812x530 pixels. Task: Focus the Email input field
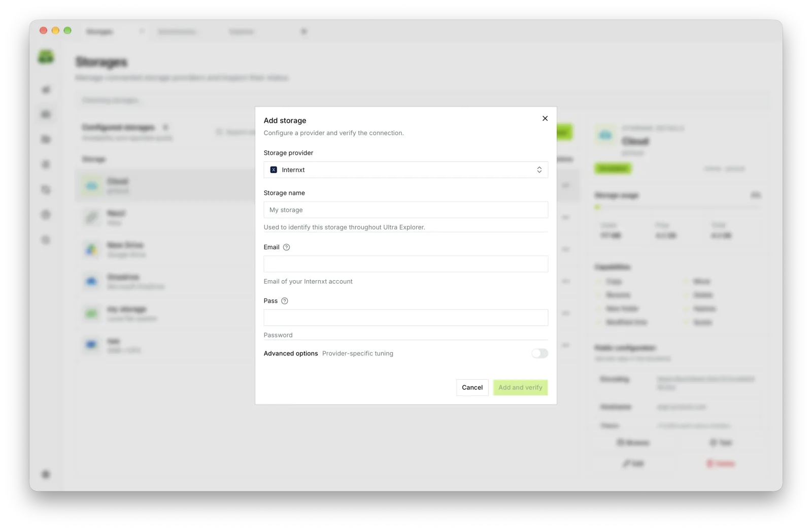click(x=405, y=264)
